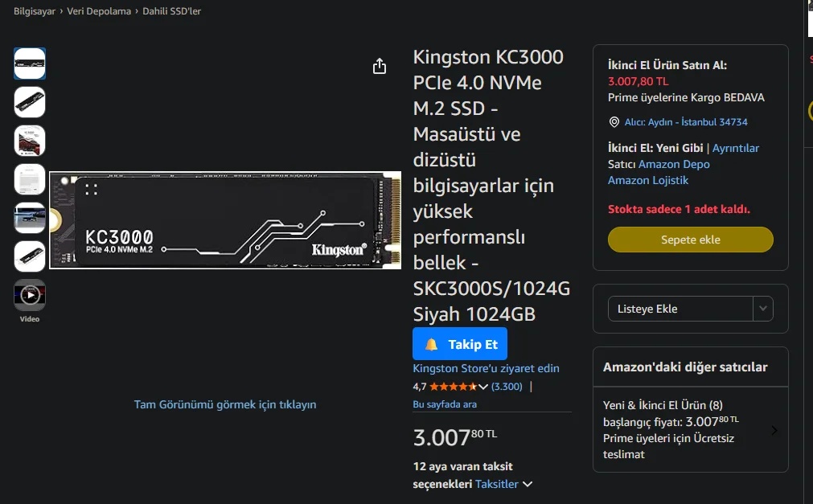813x504 pixels.
Task: Add item with Sepete ekle button
Action: point(690,240)
